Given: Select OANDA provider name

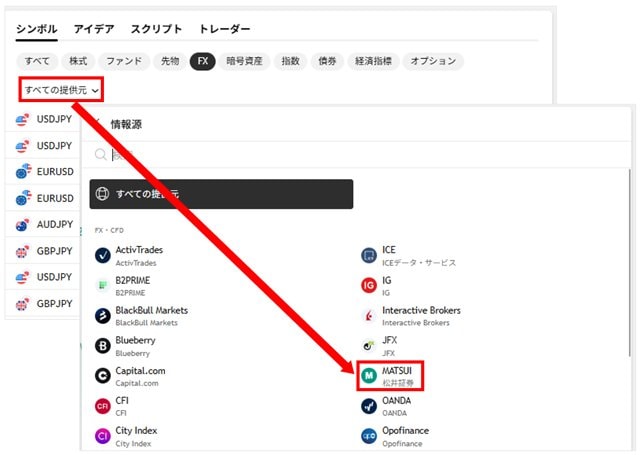Looking at the screenshot, I should [x=396, y=400].
